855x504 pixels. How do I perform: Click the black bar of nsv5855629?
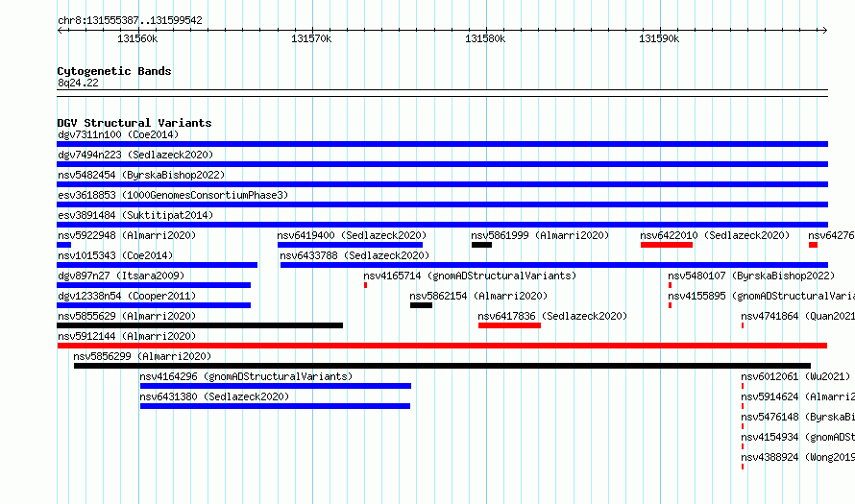coord(200,325)
